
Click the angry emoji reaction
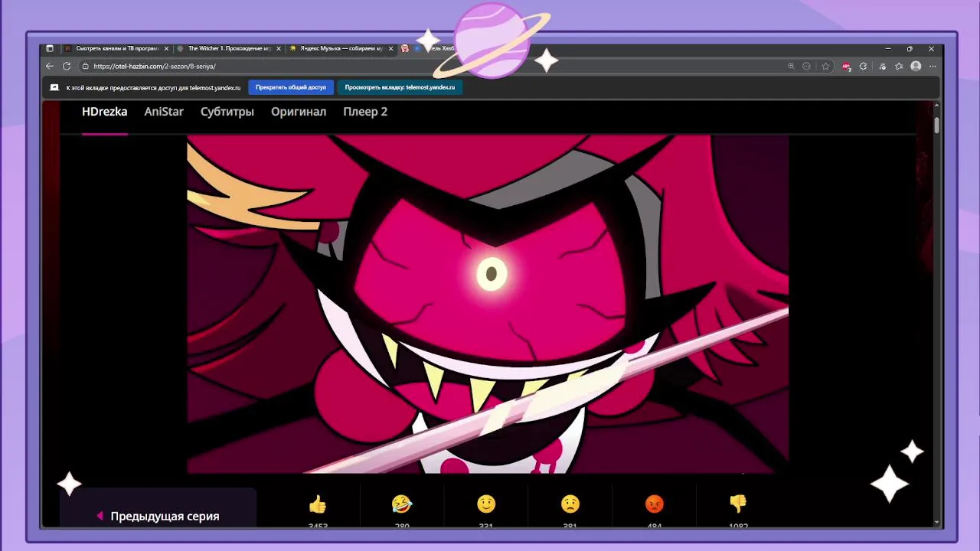click(x=655, y=504)
